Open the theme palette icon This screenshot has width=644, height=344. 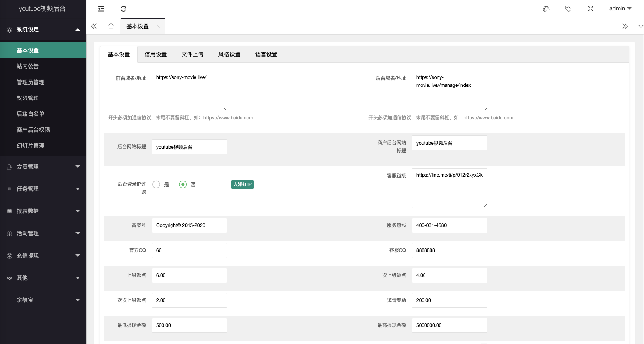coord(546,9)
